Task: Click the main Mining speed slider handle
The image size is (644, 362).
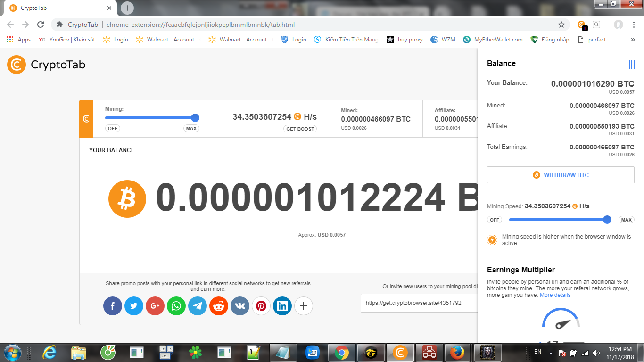Action: pos(195,118)
